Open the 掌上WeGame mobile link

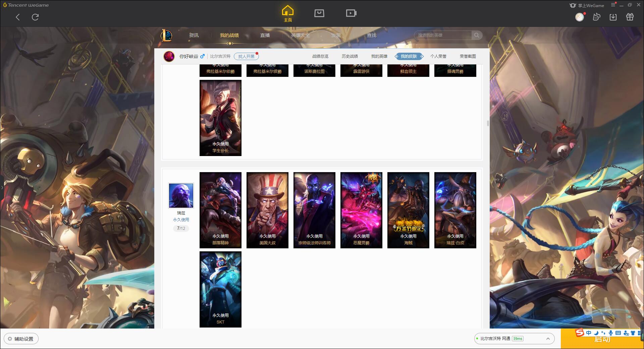click(x=587, y=5)
